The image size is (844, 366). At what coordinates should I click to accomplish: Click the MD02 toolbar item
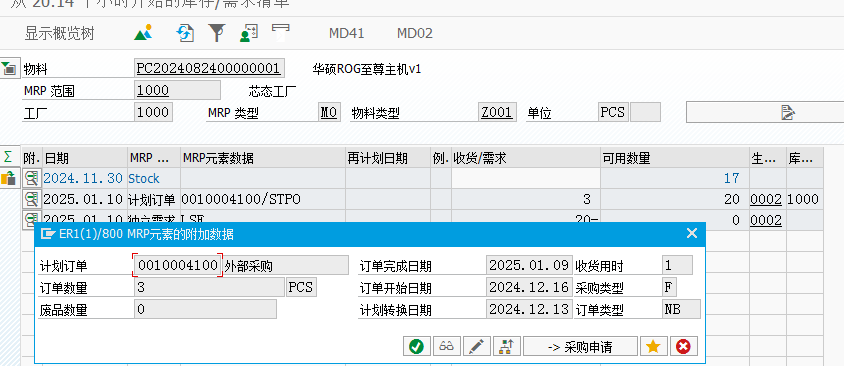[415, 33]
